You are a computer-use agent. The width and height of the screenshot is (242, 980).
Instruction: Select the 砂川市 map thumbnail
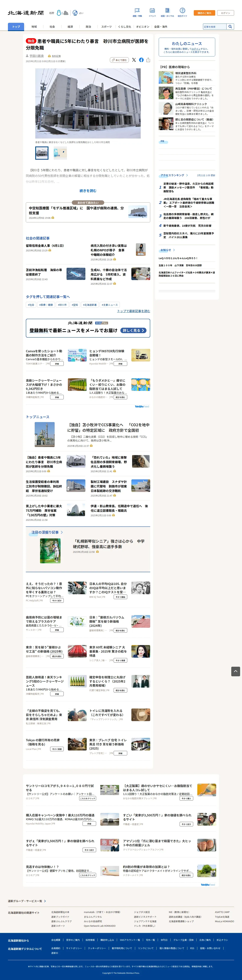point(60,153)
